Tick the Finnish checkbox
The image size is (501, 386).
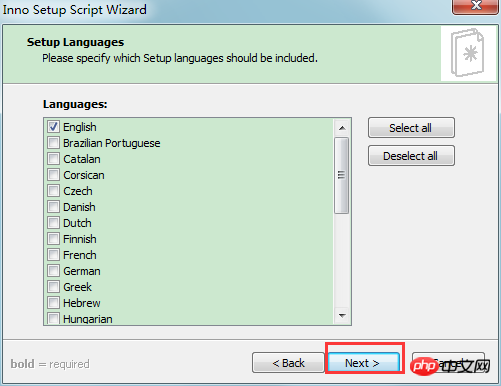click(x=53, y=239)
